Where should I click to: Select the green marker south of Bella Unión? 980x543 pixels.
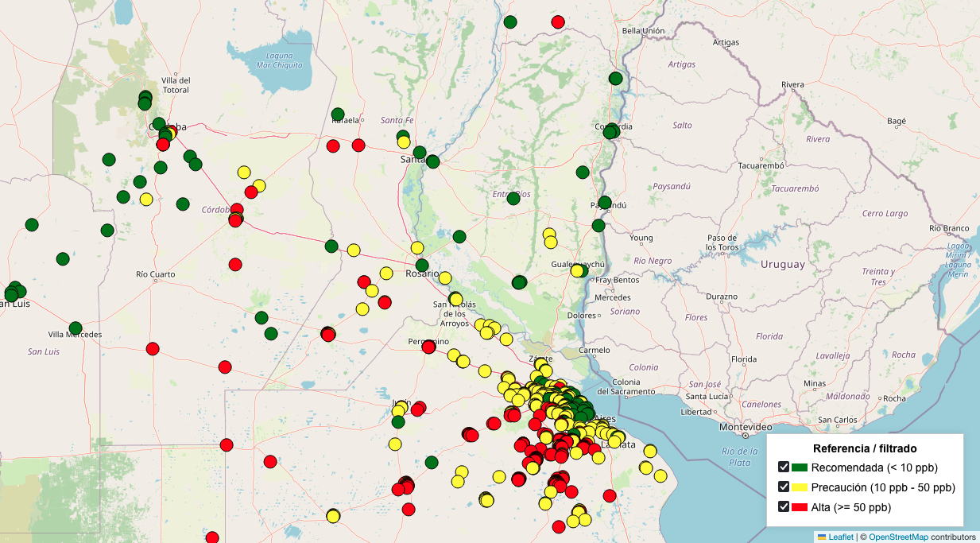[x=615, y=79]
